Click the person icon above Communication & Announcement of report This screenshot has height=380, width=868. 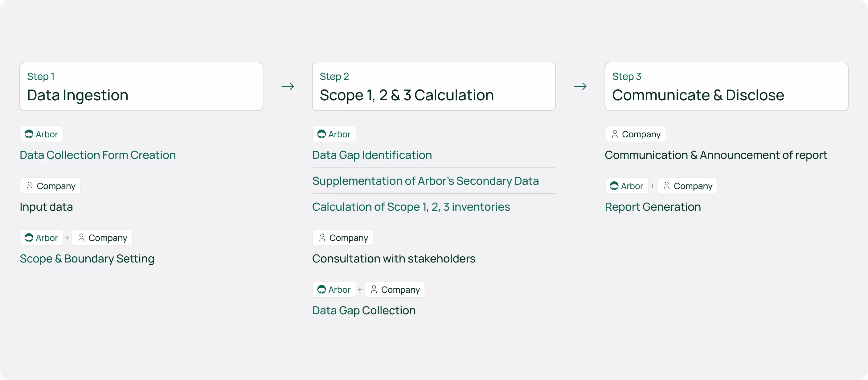(615, 134)
